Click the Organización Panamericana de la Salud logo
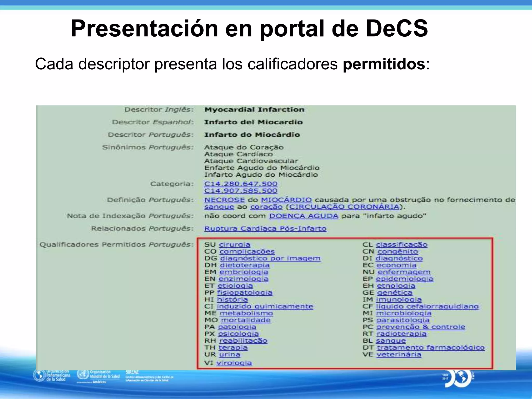This screenshot has height=399, width=532. (x=52, y=376)
